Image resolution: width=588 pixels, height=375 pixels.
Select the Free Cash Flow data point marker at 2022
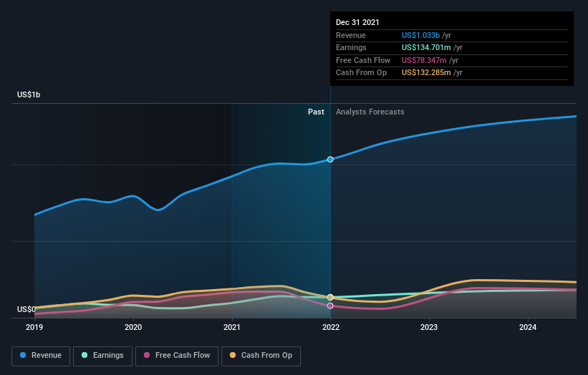(x=330, y=306)
